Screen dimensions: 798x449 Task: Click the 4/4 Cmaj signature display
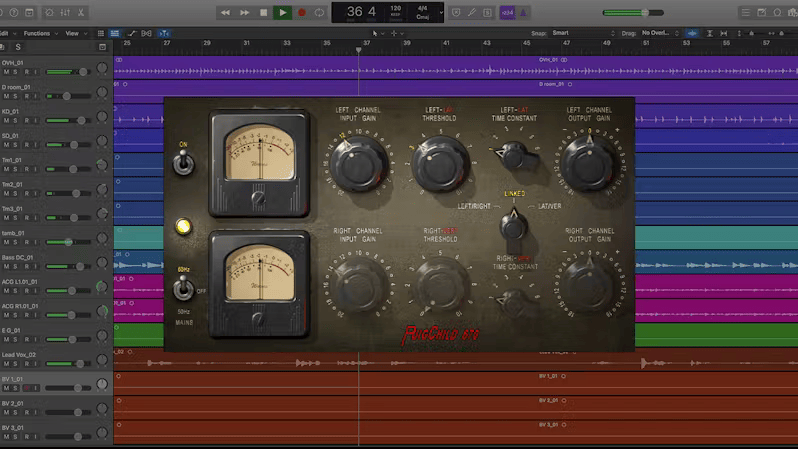[422, 13]
